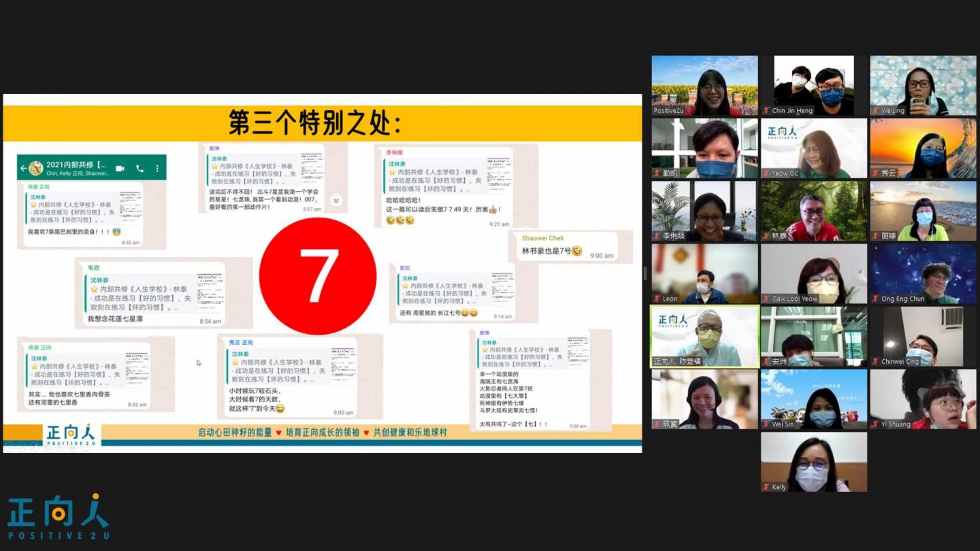Click muted mic icon beside Wei Sin
This screenshot has width=980, height=551.
pyautogui.click(x=766, y=424)
